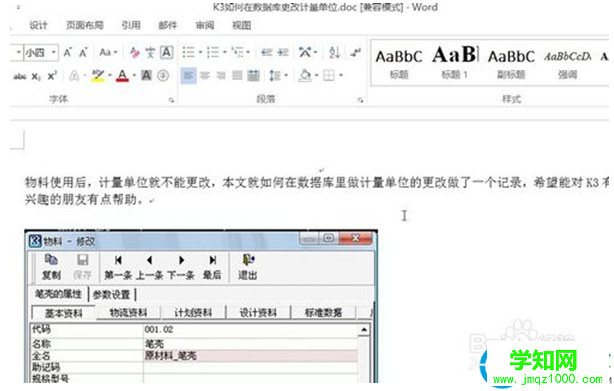The height and width of the screenshot is (391, 614).
Task: Toggle strikethrough (abc) formatting
Action: click(x=20, y=76)
